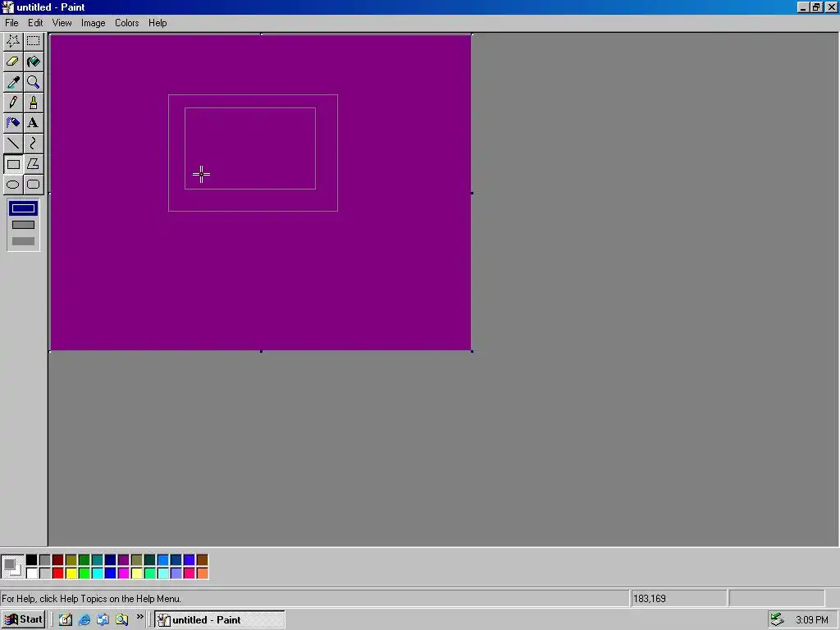Pick the brown swatch in palette
This screenshot has height=630, width=840.
[x=203, y=560]
